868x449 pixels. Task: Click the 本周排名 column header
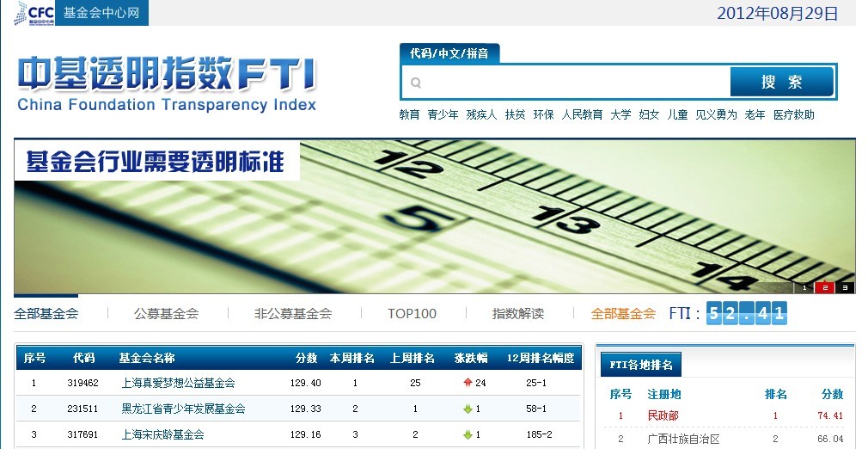coord(352,358)
